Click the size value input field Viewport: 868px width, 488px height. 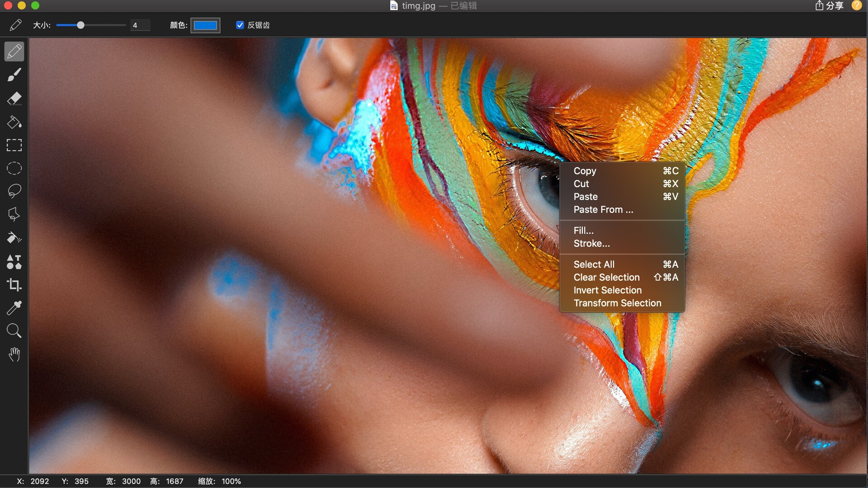coord(140,25)
